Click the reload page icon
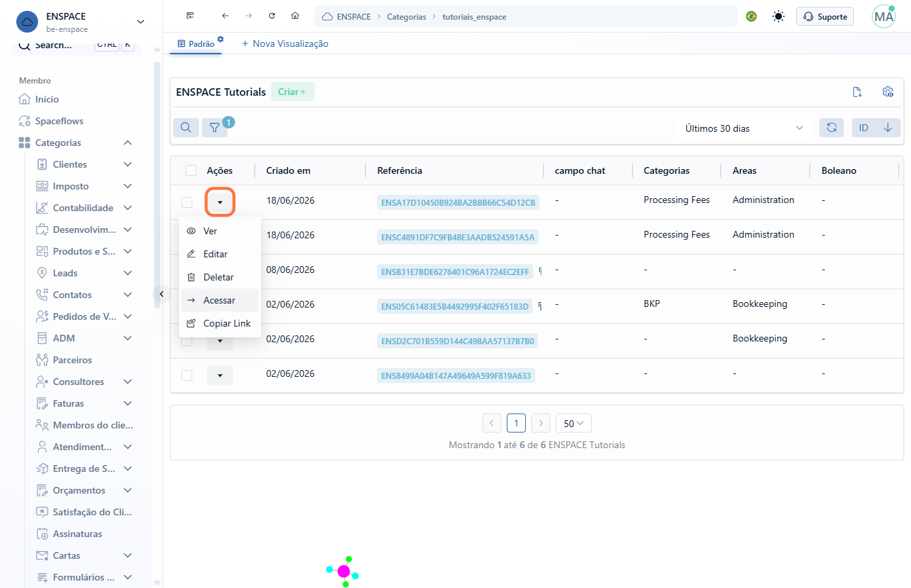The width and height of the screenshot is (911, 588). [x=272, y=16]
